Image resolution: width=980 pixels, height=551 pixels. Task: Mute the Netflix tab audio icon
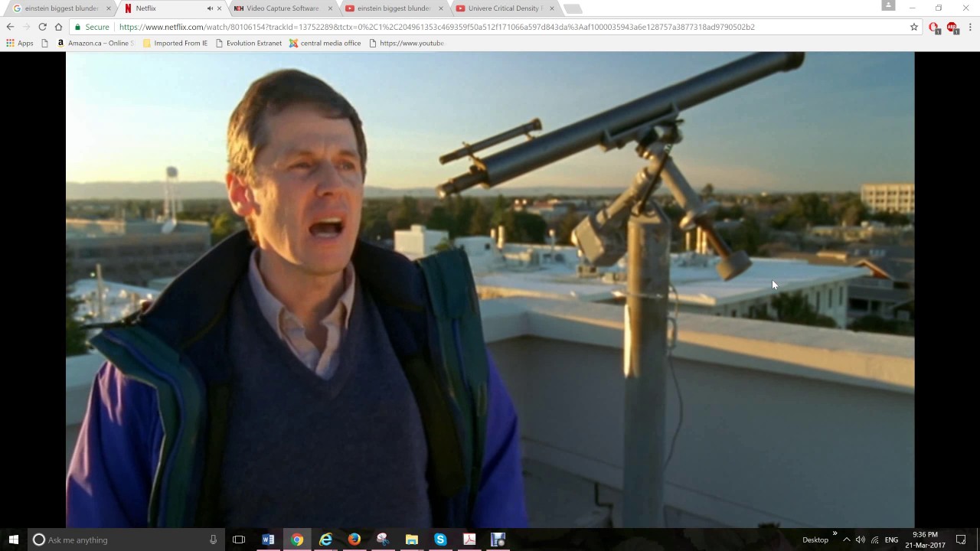(x=210, y=8)
